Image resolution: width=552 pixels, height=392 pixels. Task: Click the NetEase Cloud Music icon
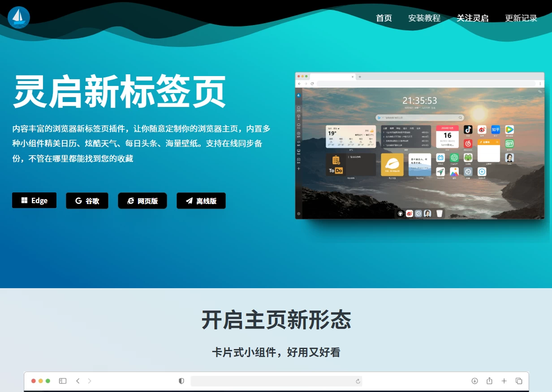pos(468,144)
